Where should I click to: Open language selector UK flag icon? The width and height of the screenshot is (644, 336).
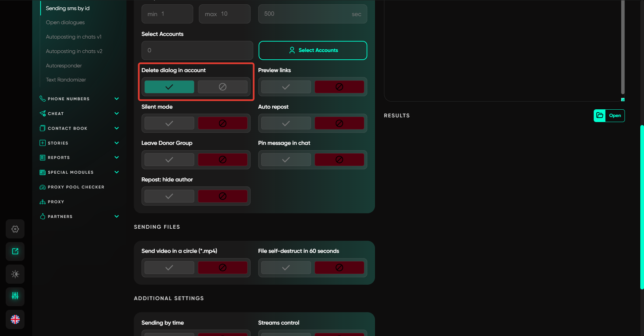coord(15,319)
